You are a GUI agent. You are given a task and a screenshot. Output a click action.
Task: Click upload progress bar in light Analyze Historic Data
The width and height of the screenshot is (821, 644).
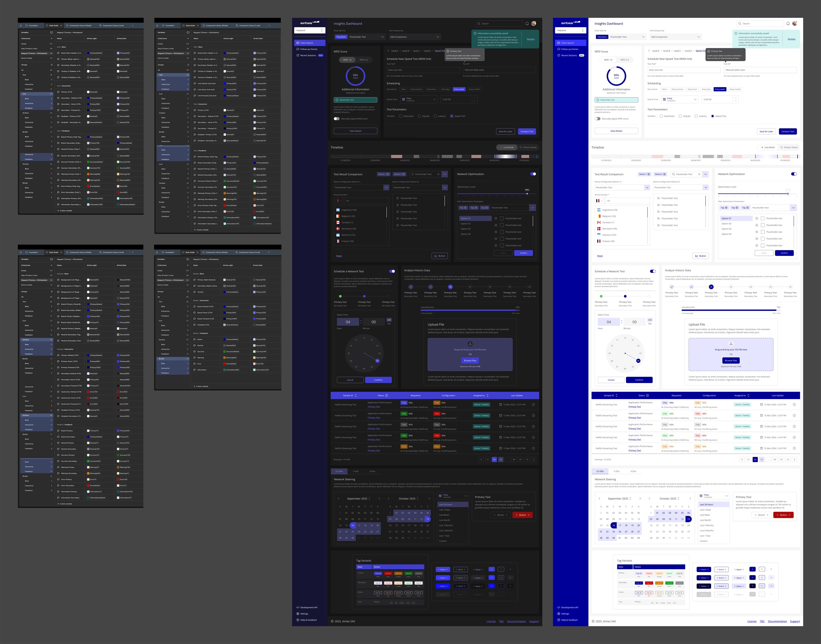tap(731, 310)
